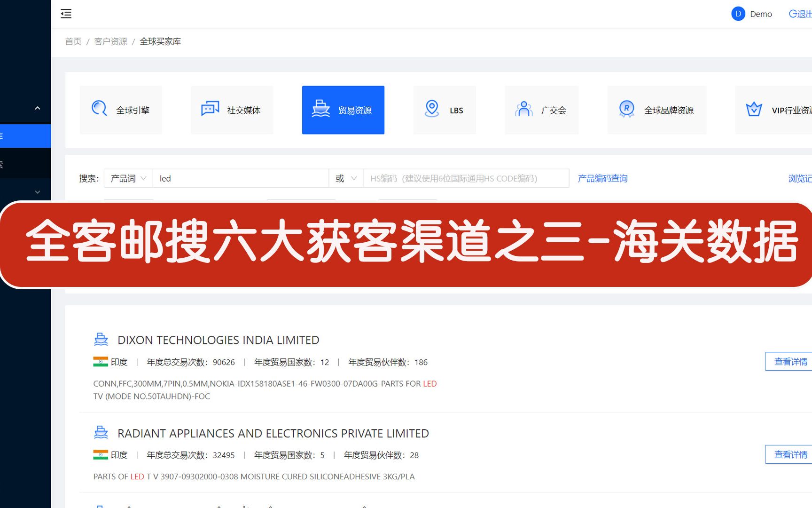This screenshot has width=812, height=508.
Task: Click the 贸易资源 ship icon
Action: (321, 109)
